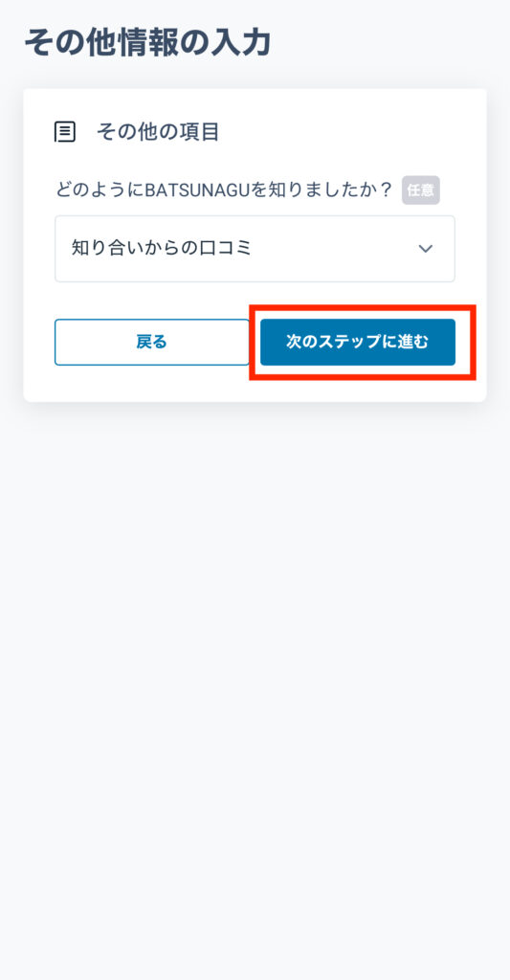
Task: Toggle the selection list via its arrow
Action: (x=425, y=249)
